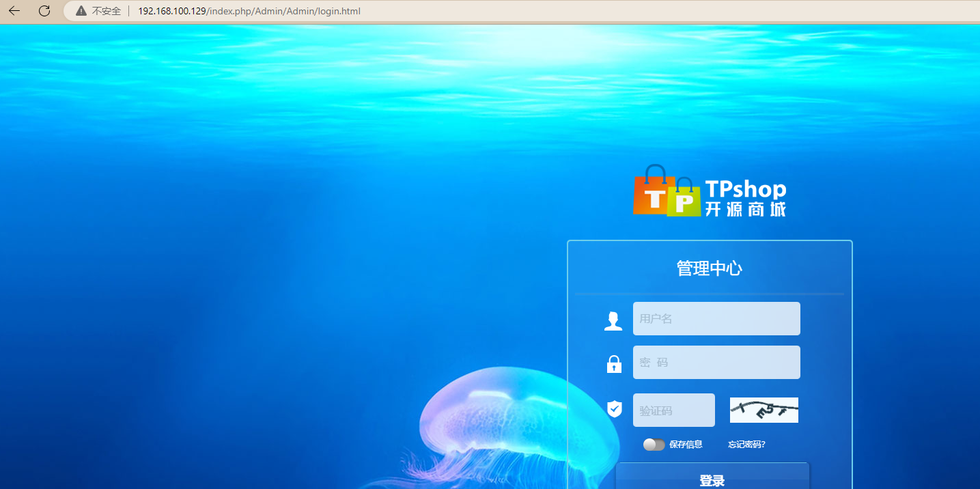The height and width of the screenshot is (489, 980).
Task: Focus the 验证码 captcha input
Action: pos(673,410)
